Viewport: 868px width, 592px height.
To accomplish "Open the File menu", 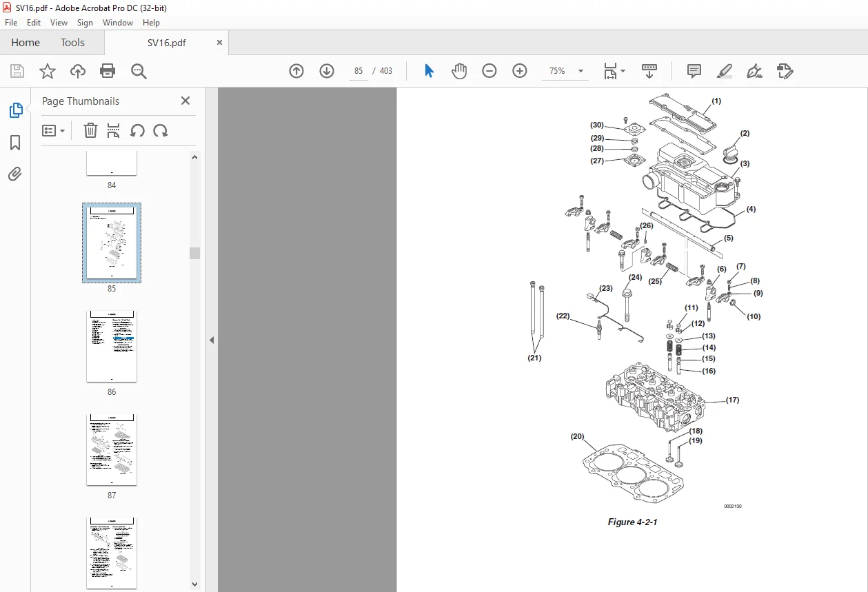I will click(x=11, y=23).
